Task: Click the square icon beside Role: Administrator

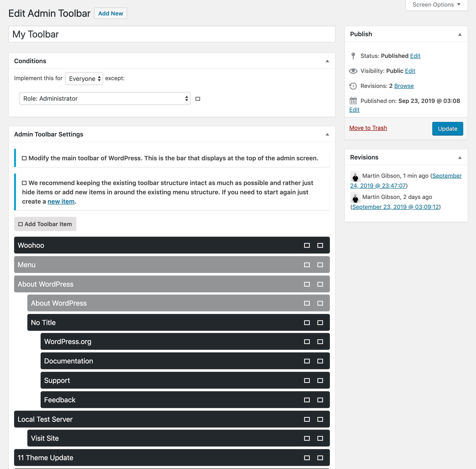Action: [198, 99]
